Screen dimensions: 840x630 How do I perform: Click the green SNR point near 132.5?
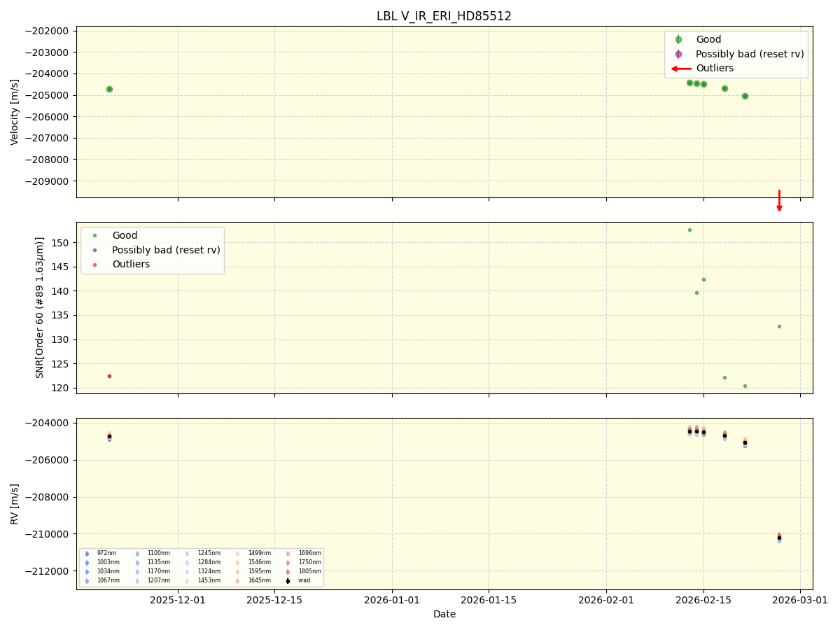pyautogui.click(x=779, y=326)
